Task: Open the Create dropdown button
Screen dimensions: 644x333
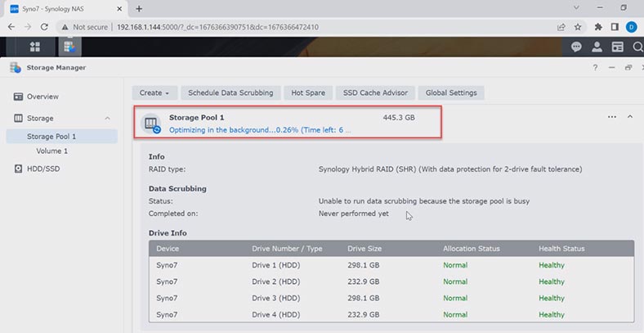Action: 154,93
